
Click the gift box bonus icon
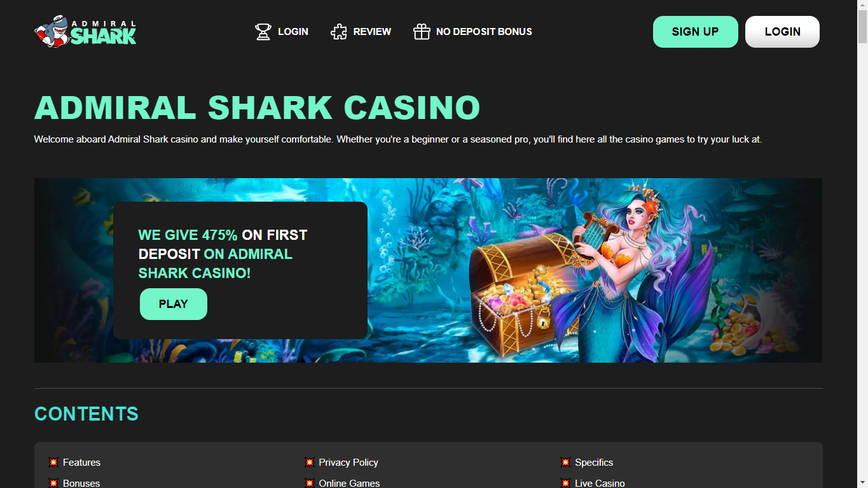[422, 31]
